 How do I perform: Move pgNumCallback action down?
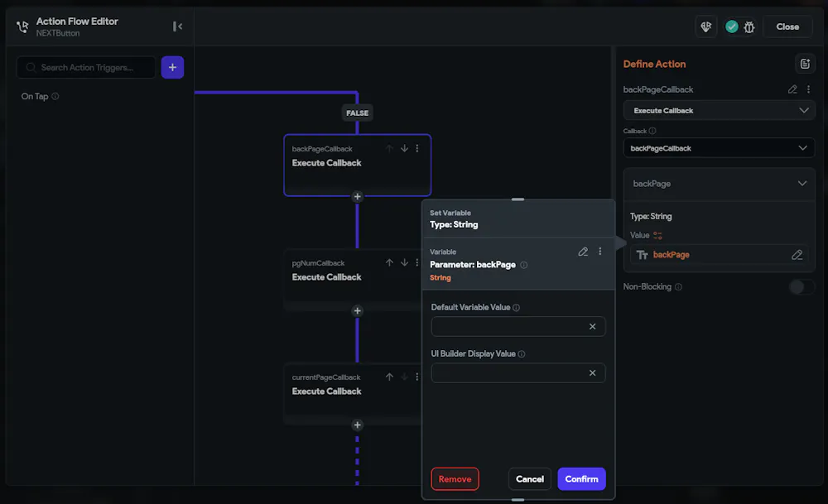[404, 262]
